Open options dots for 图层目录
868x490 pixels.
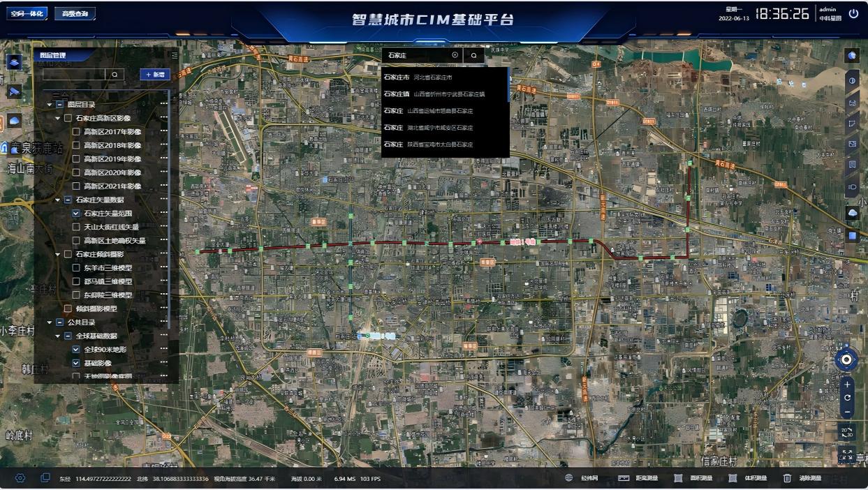pyautogui.click(x=163, y=104)
